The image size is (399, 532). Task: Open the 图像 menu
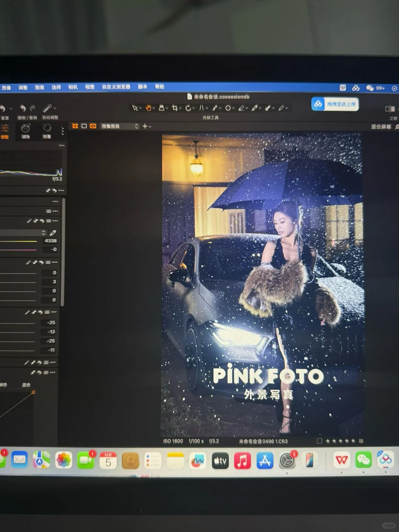(6, 88)
